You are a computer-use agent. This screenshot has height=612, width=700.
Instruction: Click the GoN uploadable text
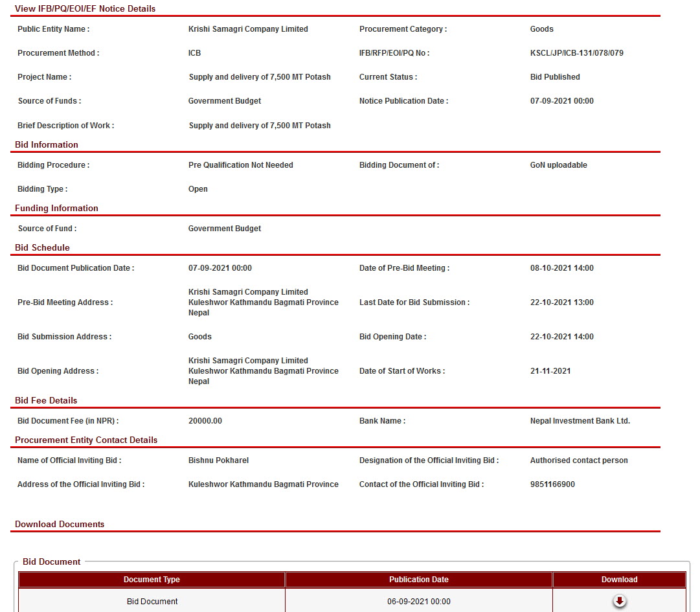[558, 165]
